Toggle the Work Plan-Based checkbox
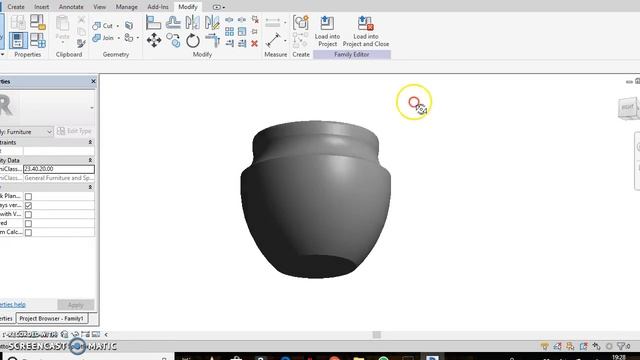Viewport: 640px width, 360px height. pos(28,196)
